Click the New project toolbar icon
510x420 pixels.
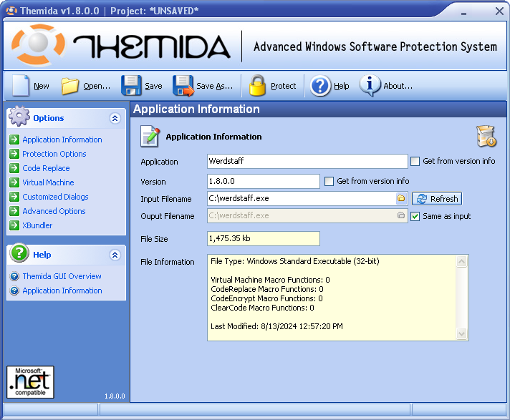click(20, 86)
